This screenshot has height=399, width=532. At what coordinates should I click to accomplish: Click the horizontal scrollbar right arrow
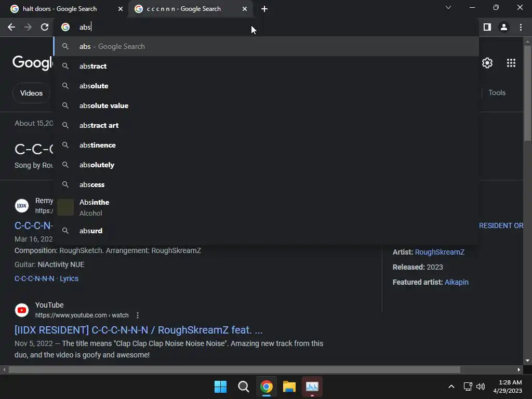519,370
